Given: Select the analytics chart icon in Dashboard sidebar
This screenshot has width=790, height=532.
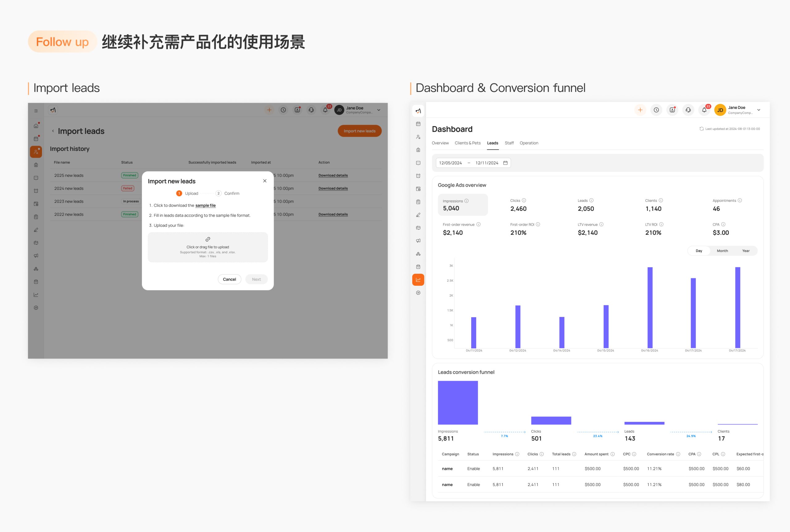Looking at the screenshot, I should pos(418,280).
